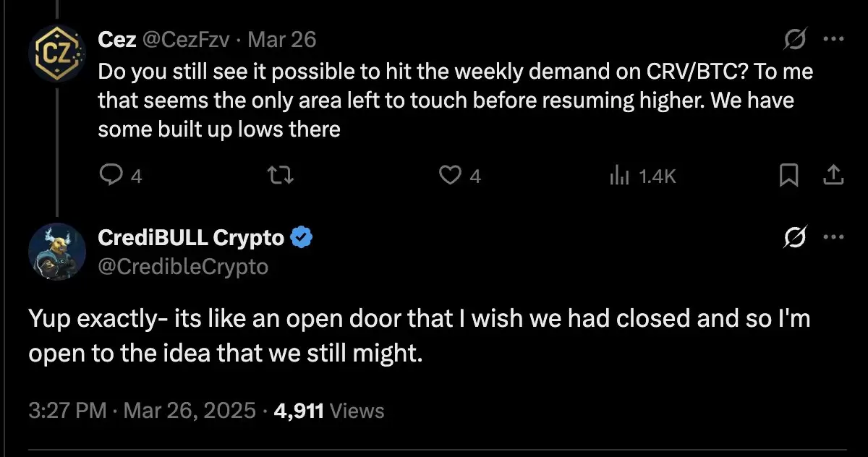Visit Cez's profile by display name
This screenshot has width=868, height=457.
(116, 39)
